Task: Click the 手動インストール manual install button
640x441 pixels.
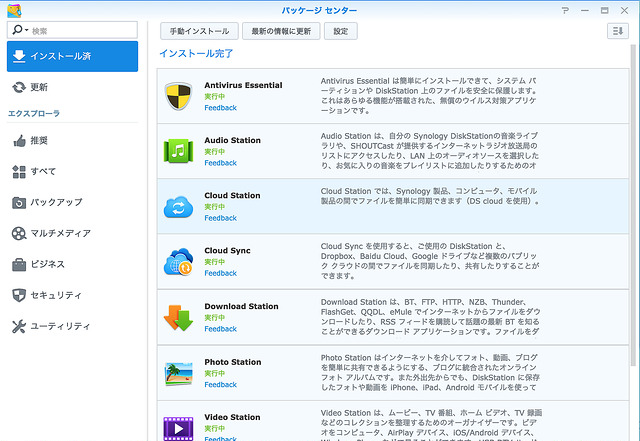Action: click(199, 31)
